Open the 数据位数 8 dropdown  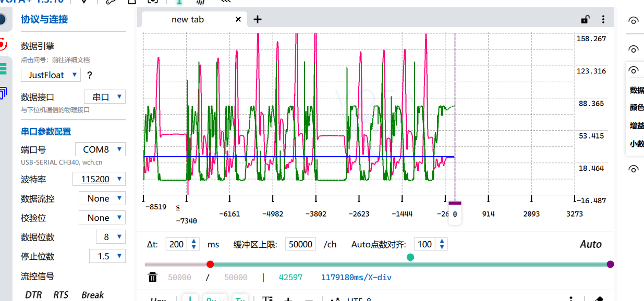(x=111, y=237)
